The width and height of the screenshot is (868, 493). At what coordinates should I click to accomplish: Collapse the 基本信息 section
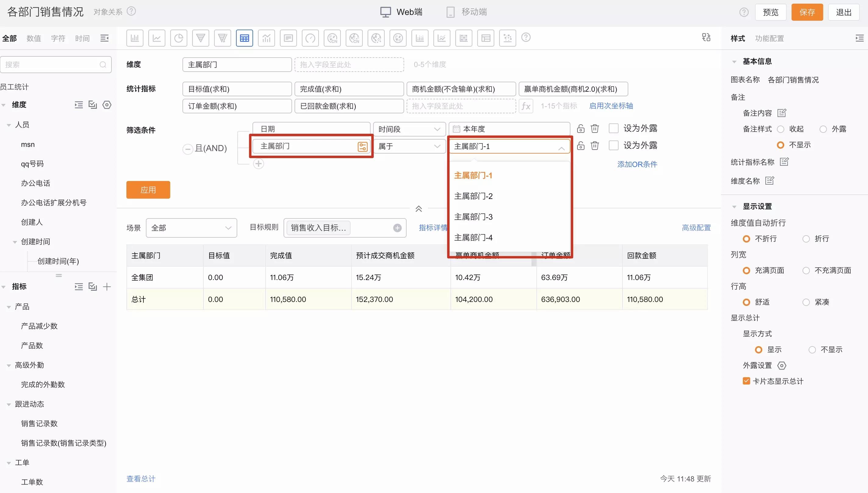coord(734,62)
